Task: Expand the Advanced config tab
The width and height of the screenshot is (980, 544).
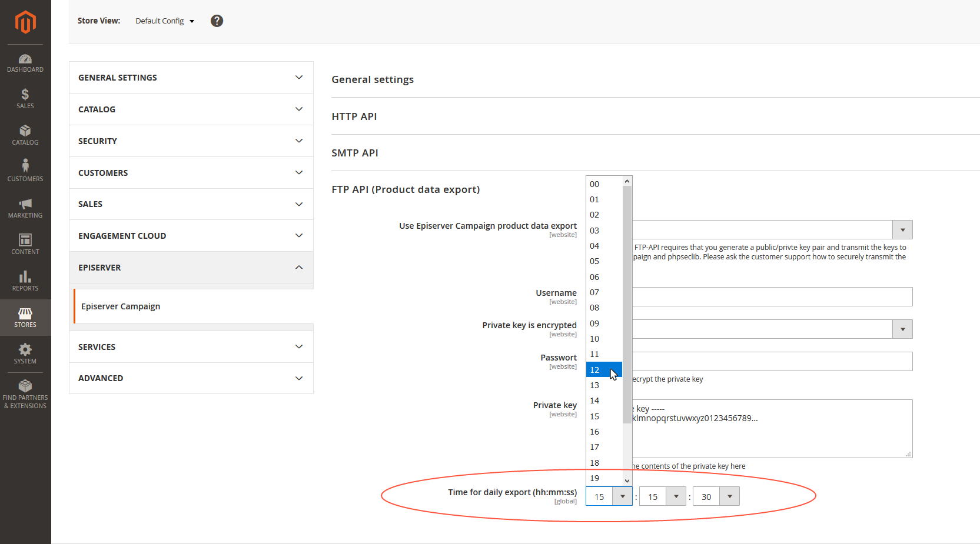Action: pos(191,378)
